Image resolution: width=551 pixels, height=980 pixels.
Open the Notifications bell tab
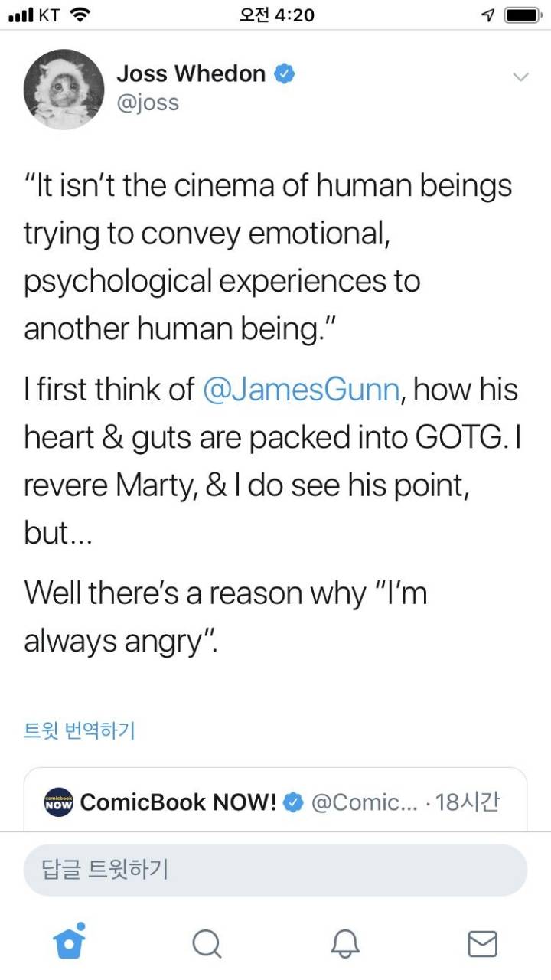pyautogui.click(x=345, y=943)
